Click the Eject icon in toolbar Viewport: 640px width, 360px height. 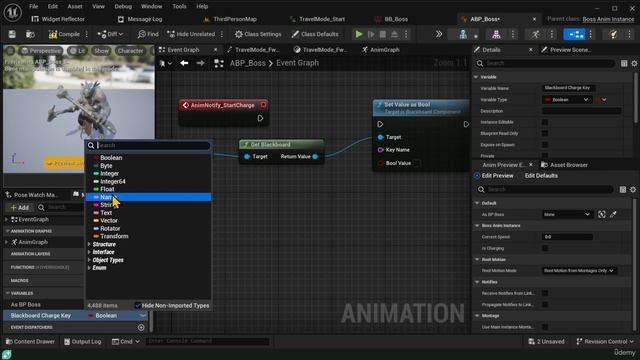click(x=394, y=34)
